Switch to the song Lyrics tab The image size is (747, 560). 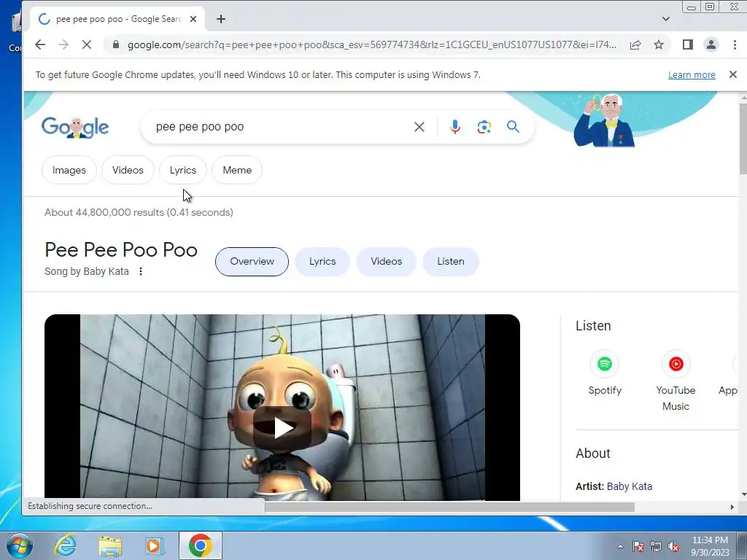pos(322,262)
